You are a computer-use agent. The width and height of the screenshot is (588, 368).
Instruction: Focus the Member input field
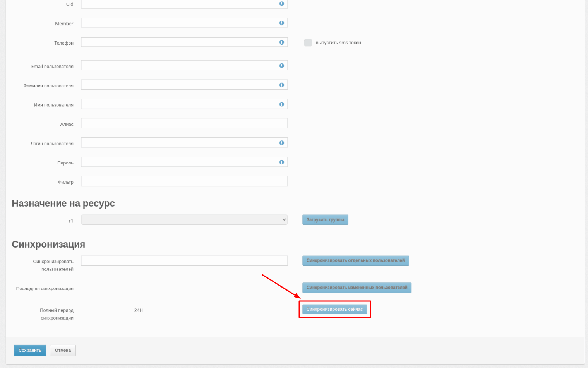[x=184, y=23]
